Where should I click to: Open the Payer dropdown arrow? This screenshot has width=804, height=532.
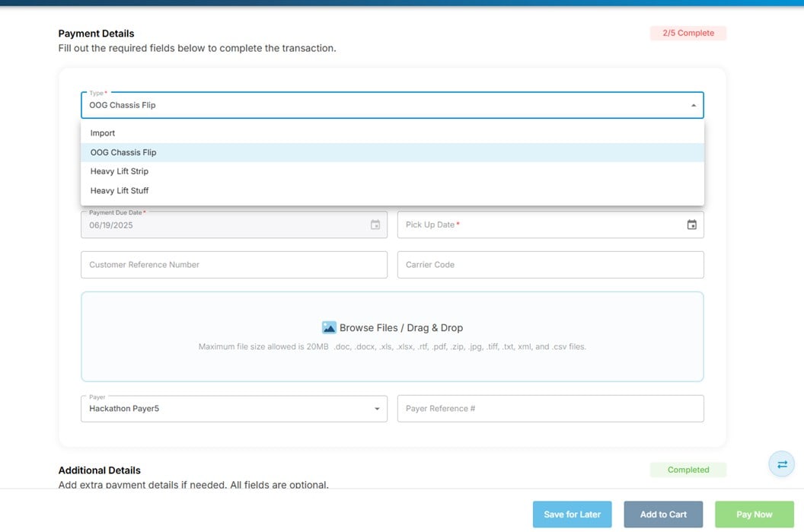tap(376, 409)
